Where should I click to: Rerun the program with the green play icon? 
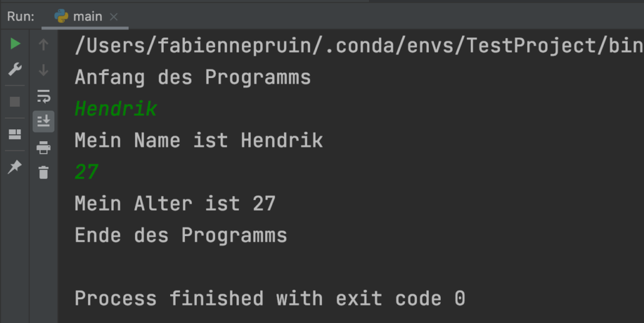[x=15, y=44]
